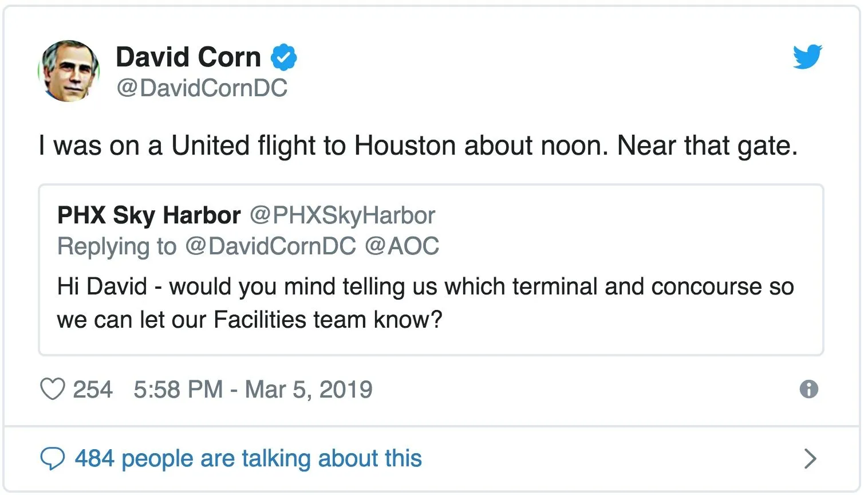868x495 pixels.
Task: Click the 254 likes count
Action: (x=92, y=390)
